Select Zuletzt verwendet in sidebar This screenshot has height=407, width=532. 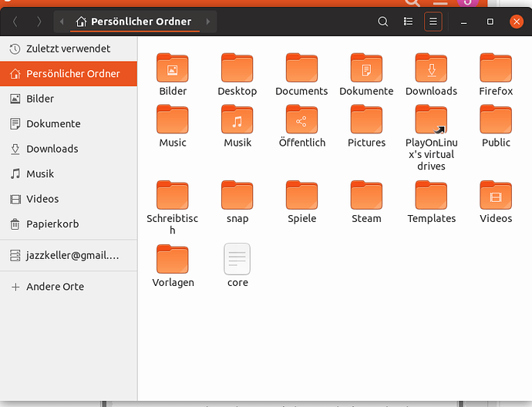pos(68,49)
